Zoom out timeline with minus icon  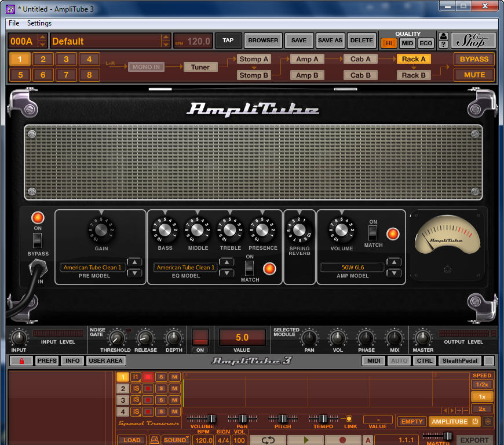(x=466, y=410)
